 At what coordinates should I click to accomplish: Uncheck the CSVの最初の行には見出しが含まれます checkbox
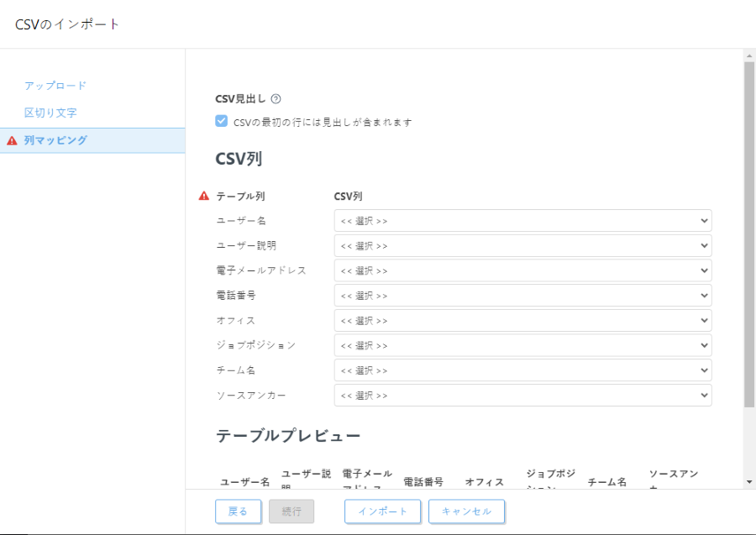220,121
